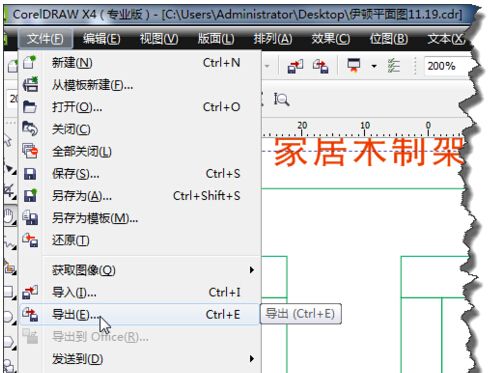496x373 pixels.
Task: Open the 视图(V) menu
Action: point(159,39)
